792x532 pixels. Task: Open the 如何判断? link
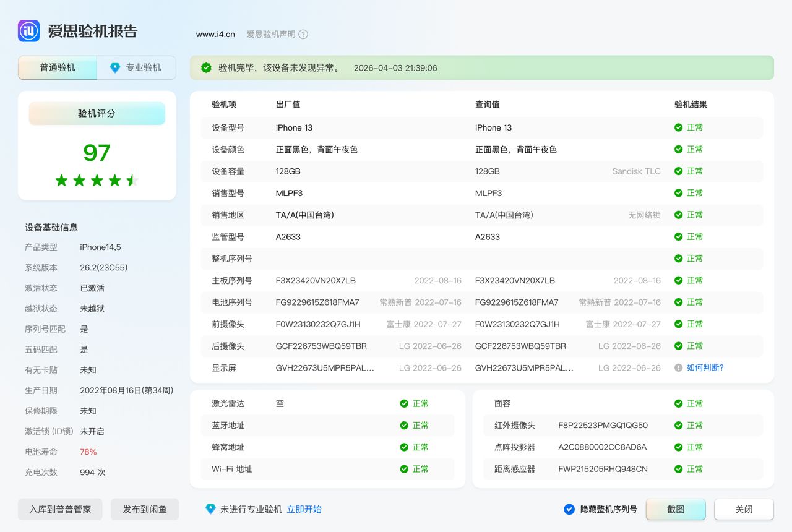coord(705,367)
